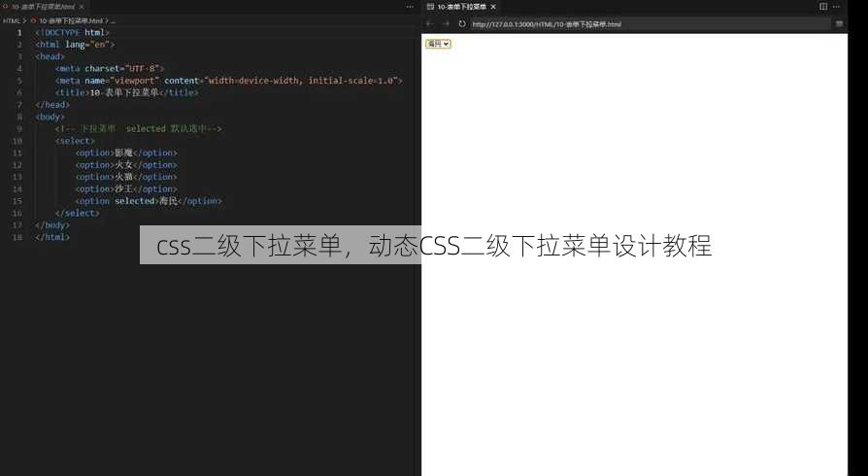Close the 10-表单下拉菜单.html editor tab
This screenshot has width=868, height=476.
tap(82, 7)
